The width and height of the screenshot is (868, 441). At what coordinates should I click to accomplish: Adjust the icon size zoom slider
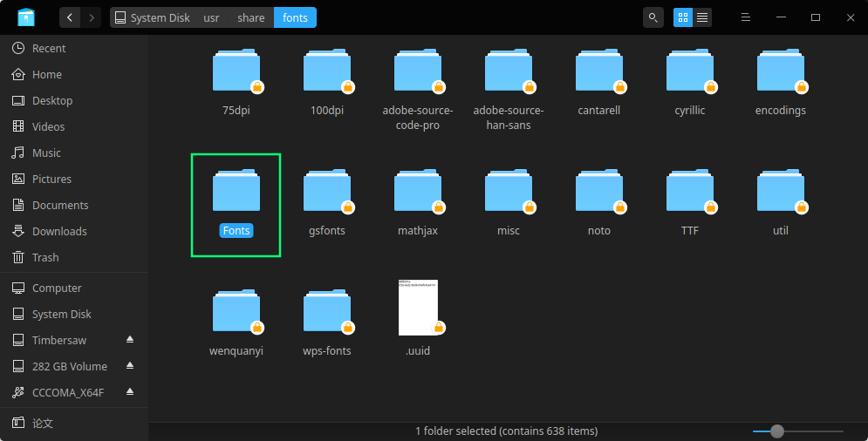tap(777, 431)
